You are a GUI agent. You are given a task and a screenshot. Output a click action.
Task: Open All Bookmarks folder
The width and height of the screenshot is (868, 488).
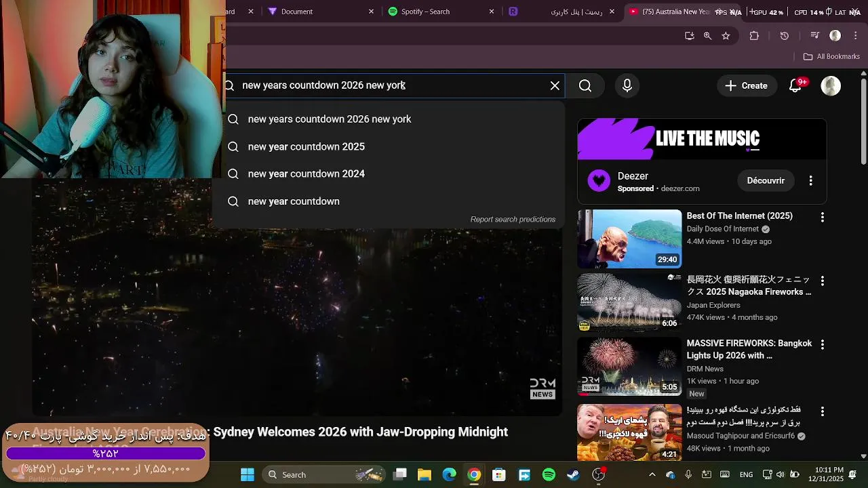click(x=831, y=56)
